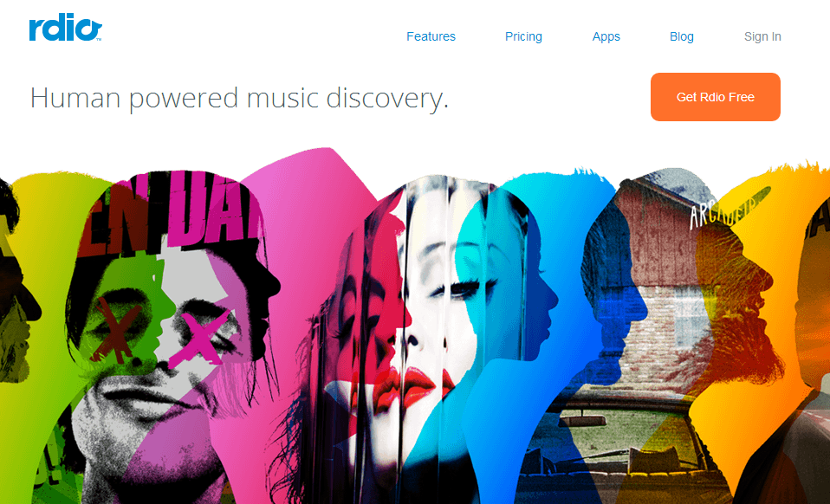
Task: Click the rdio logo
Action: pyautogui.click(x=65, y=28)
